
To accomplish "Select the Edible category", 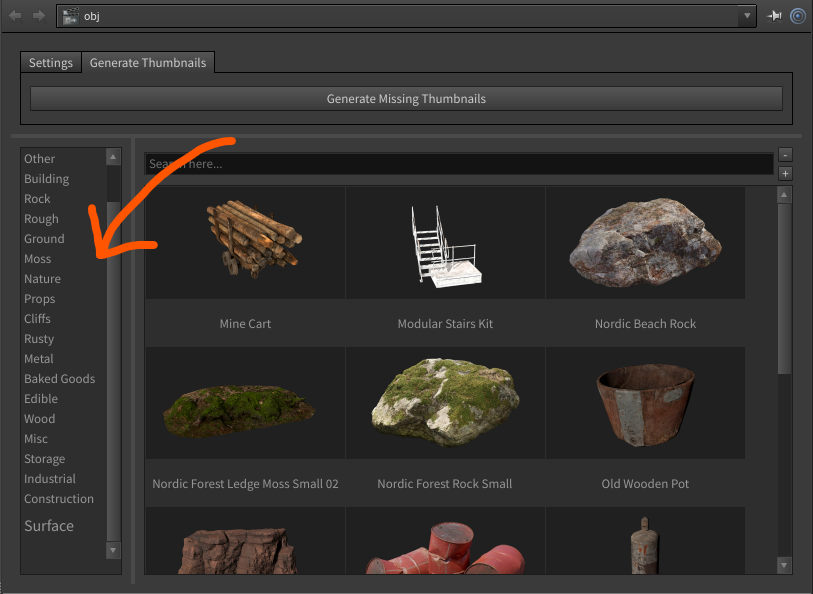I will 41,399.
